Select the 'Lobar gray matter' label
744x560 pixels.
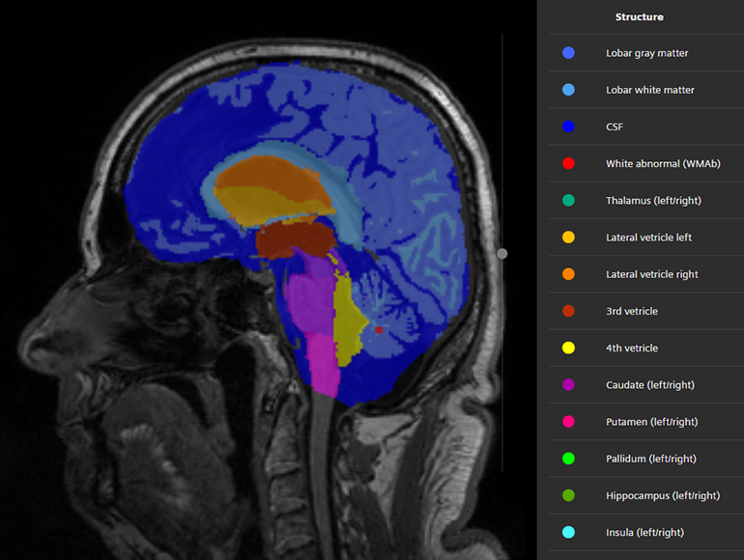[x=646, y=53]
